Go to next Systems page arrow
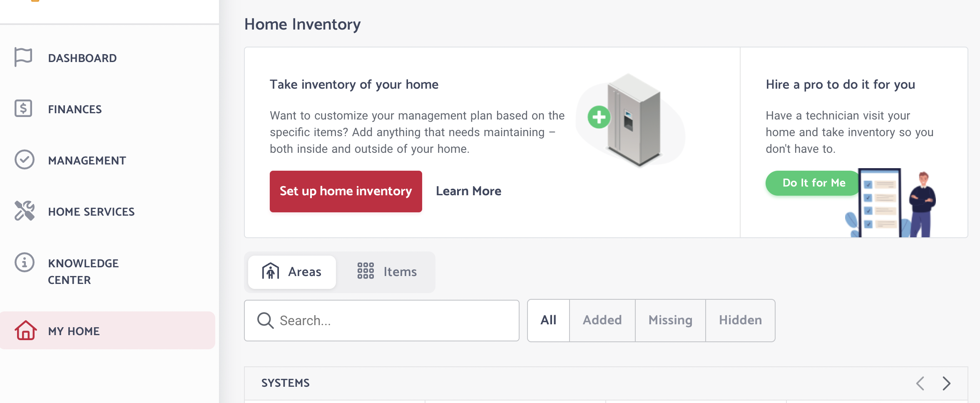 coord(946,383)
